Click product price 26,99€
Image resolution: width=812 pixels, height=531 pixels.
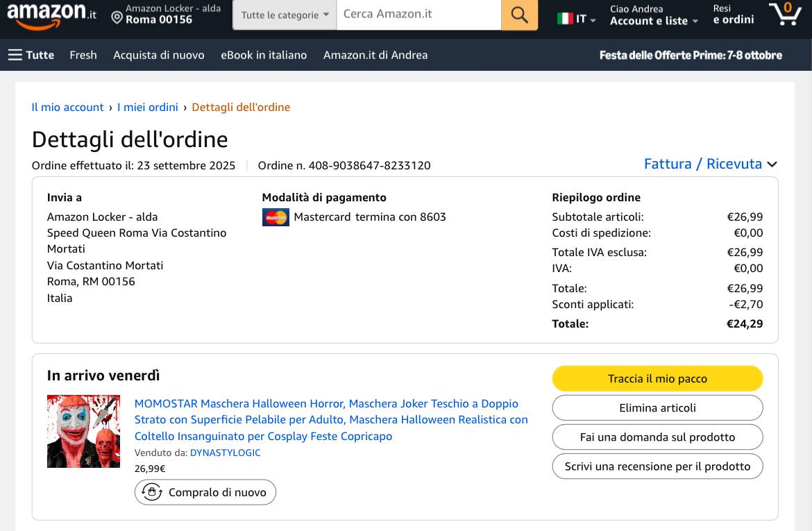pos(150,469)
